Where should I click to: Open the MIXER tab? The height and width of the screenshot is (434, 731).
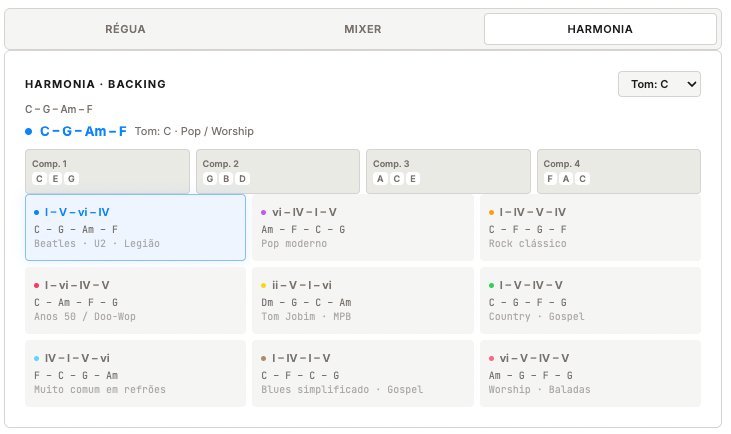pos(362,29)
